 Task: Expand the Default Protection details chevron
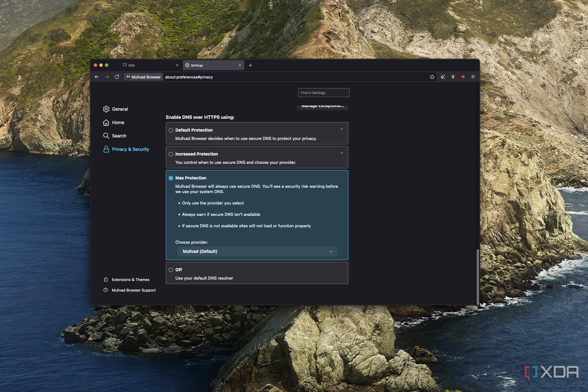click(342, 129)
